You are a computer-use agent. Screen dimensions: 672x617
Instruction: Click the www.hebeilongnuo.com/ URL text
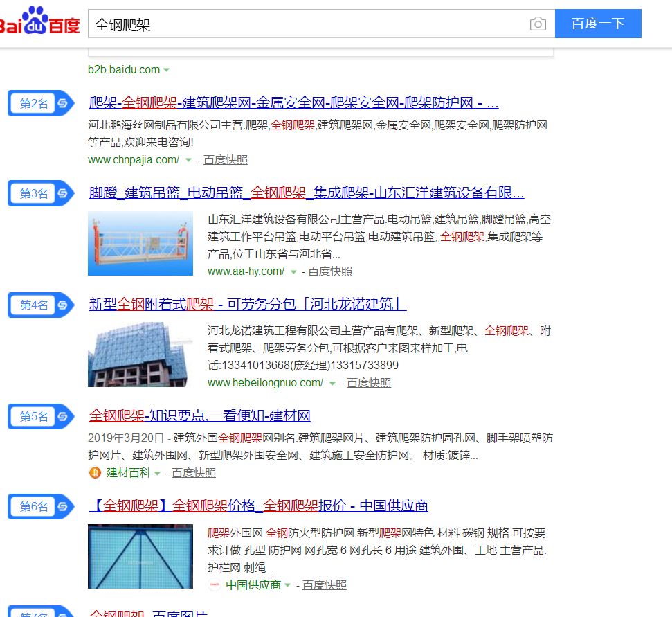coord(265,383)
